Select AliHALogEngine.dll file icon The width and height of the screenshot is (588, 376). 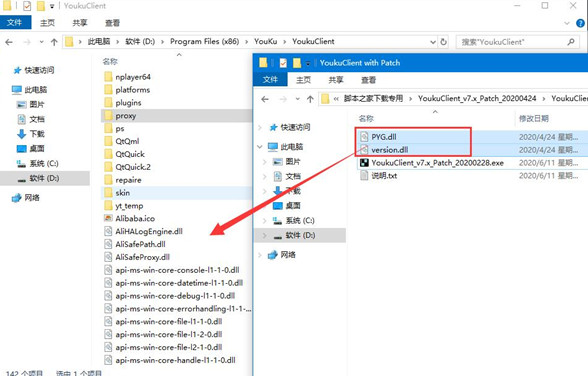(108, 231)
